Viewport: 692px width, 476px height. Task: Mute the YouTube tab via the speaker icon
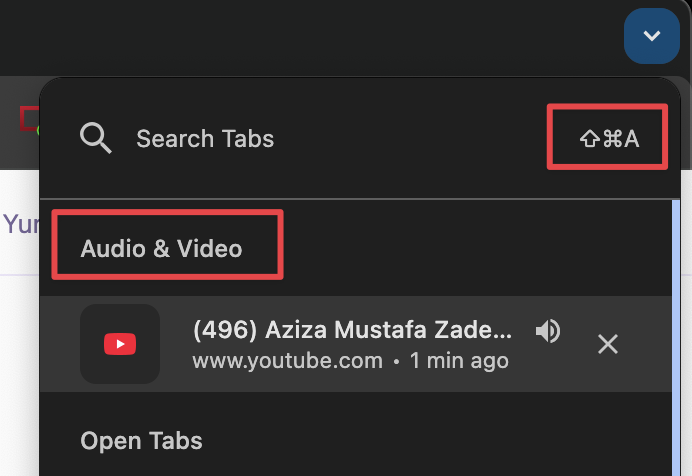548,331
